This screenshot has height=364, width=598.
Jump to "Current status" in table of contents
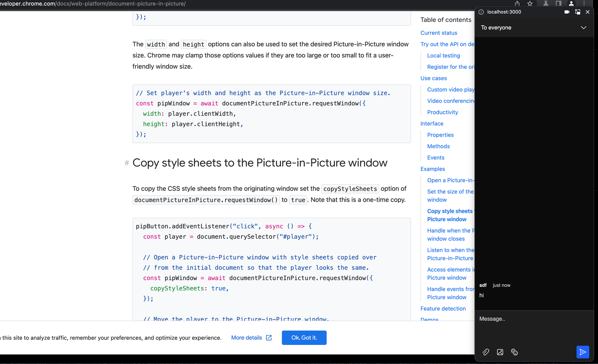coord(438,33)
